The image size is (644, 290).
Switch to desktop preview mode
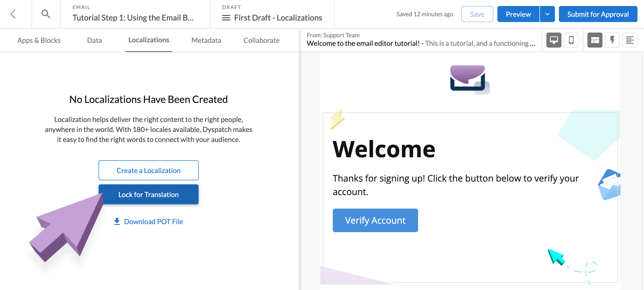(x=554, y=40)
